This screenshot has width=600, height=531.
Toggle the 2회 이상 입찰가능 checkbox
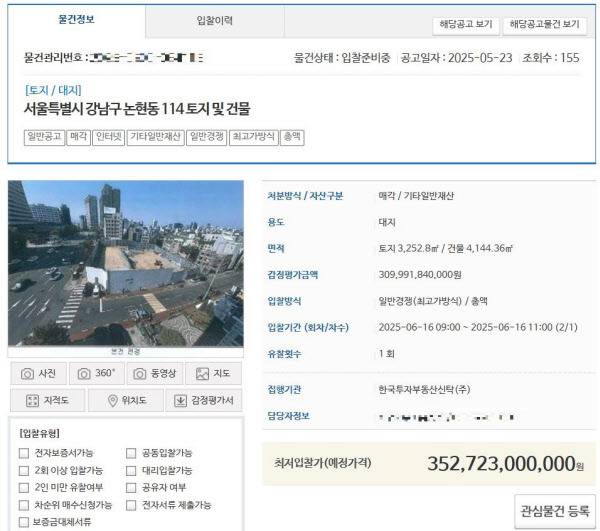(x=24, y=470)
